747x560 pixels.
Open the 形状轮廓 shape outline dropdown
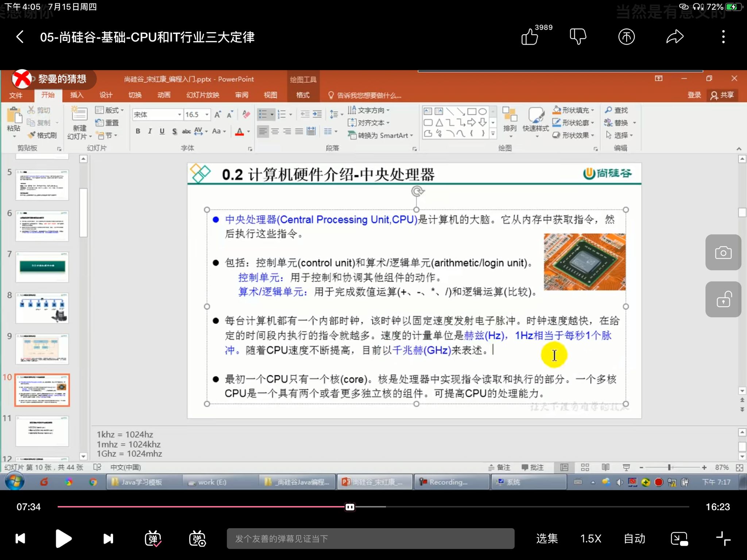click(574, 123)
